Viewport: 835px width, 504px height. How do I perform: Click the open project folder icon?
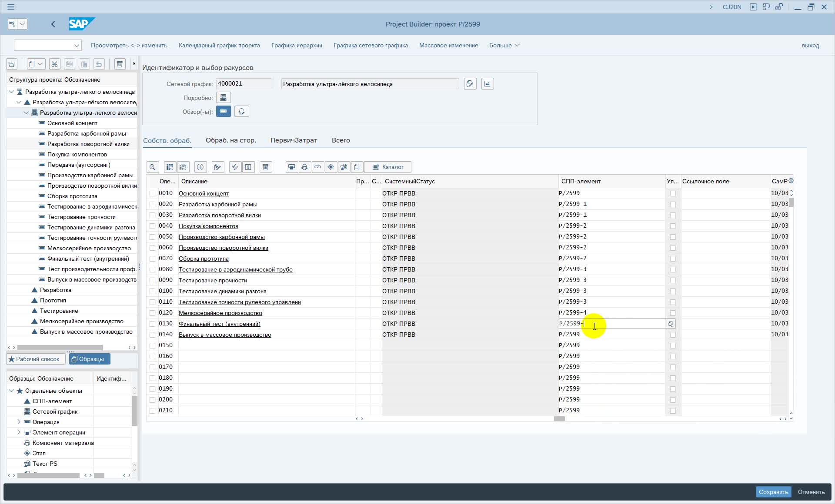coord(12,64)
